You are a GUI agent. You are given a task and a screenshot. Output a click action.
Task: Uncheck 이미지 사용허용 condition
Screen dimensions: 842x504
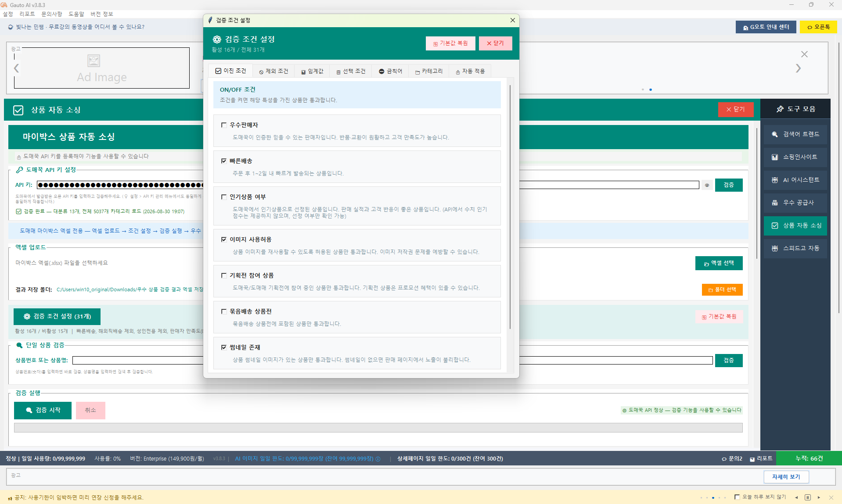[224, 239]
